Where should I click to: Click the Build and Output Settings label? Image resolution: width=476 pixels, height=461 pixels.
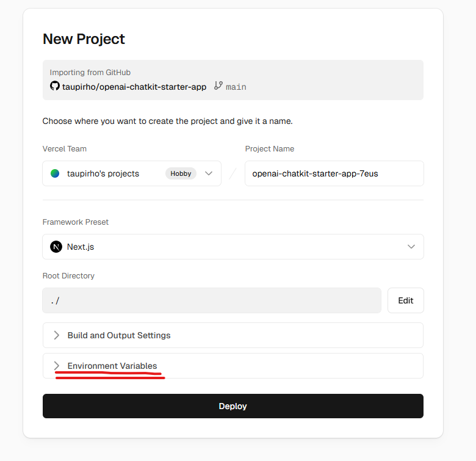119,335
